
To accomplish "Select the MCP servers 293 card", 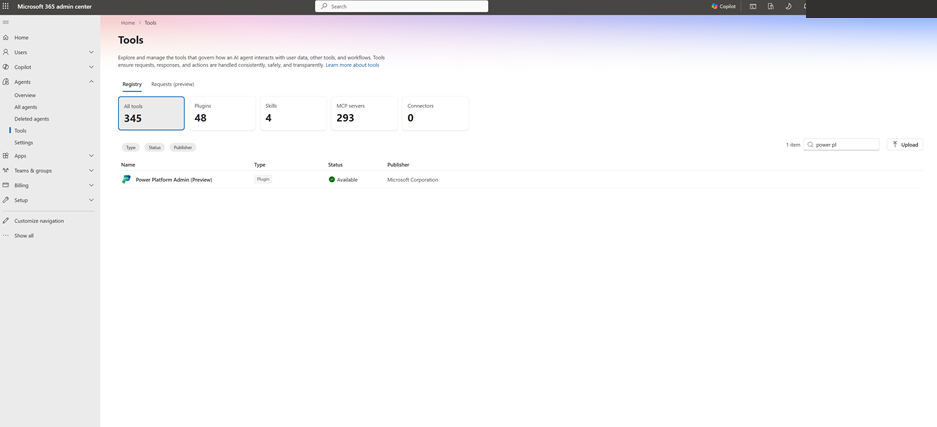I will tap(364, 113).
